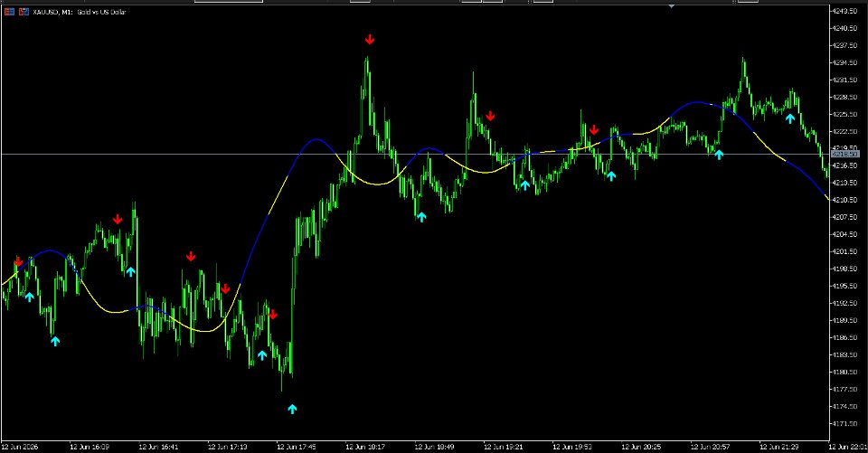Click the time label 12 Jun 19:53
868x453 pixels.
pyautogui.click(x=572, y=447)
